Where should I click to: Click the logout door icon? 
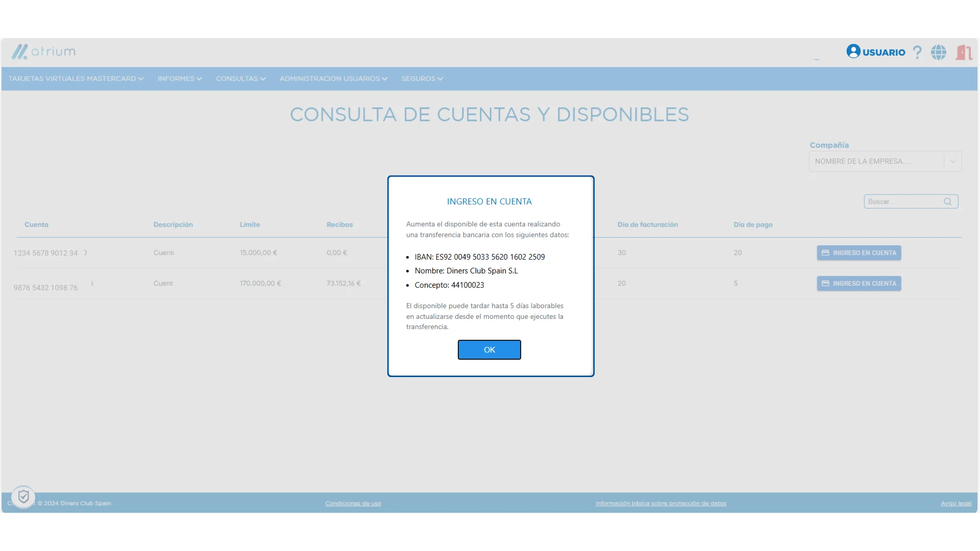click(x=964, y=52)
